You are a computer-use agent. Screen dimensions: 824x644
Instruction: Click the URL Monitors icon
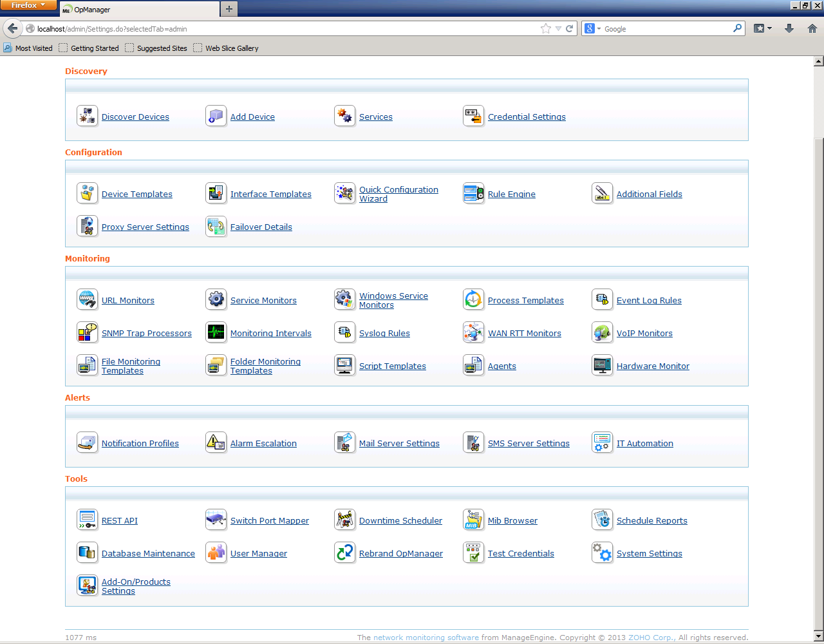(87, 299)
